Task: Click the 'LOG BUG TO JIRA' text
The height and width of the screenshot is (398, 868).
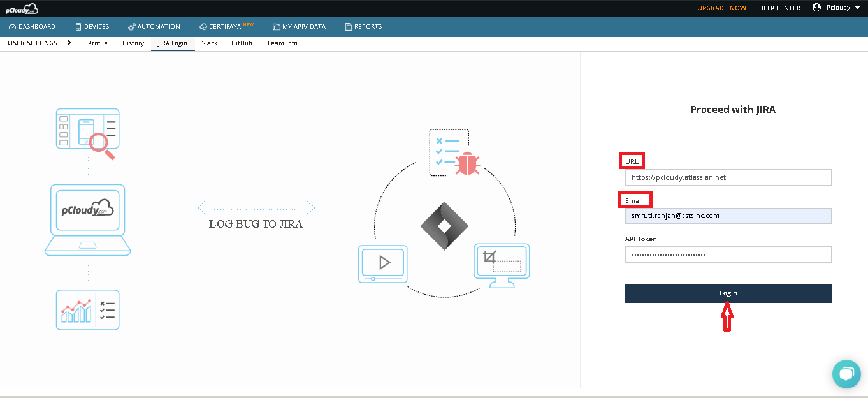Action: (x=256, y=224)
